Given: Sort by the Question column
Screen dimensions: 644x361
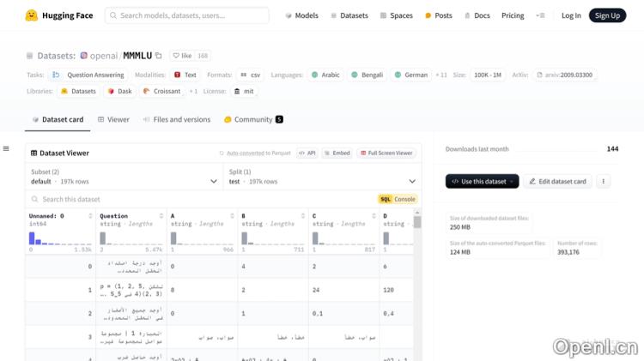Looking at the screenshot, I should (x=161, y=216).
